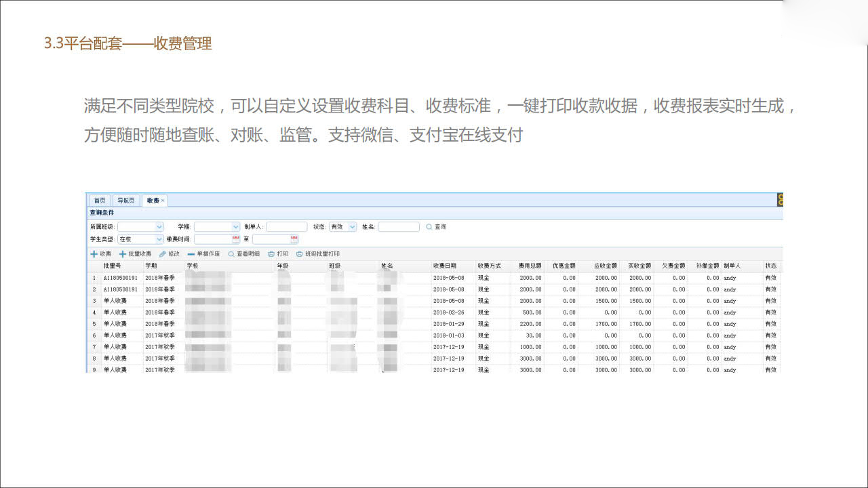This screenshot has height=488, width=868.
Task: Open the 状态 status dropdown
Action: tap(352, 227)
